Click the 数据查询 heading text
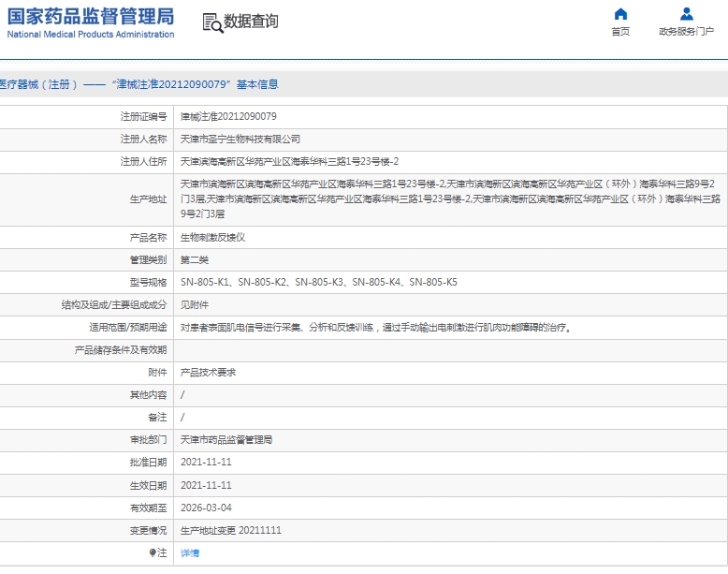The width and height of the screenshot is (728, 574). tap(251, 21)
